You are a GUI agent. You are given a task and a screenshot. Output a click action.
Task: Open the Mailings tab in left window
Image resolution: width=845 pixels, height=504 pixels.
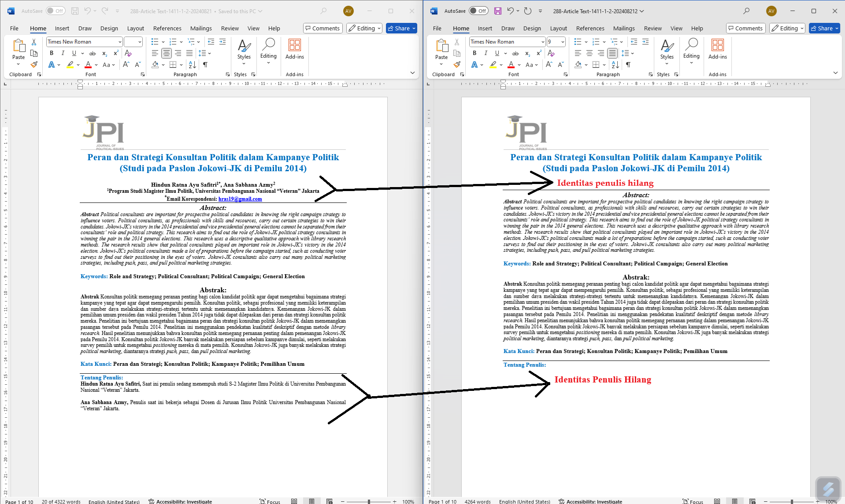(x=201, y=28)
